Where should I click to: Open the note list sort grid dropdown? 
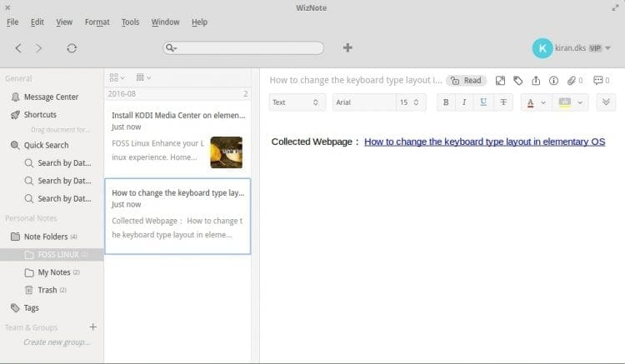143,77
